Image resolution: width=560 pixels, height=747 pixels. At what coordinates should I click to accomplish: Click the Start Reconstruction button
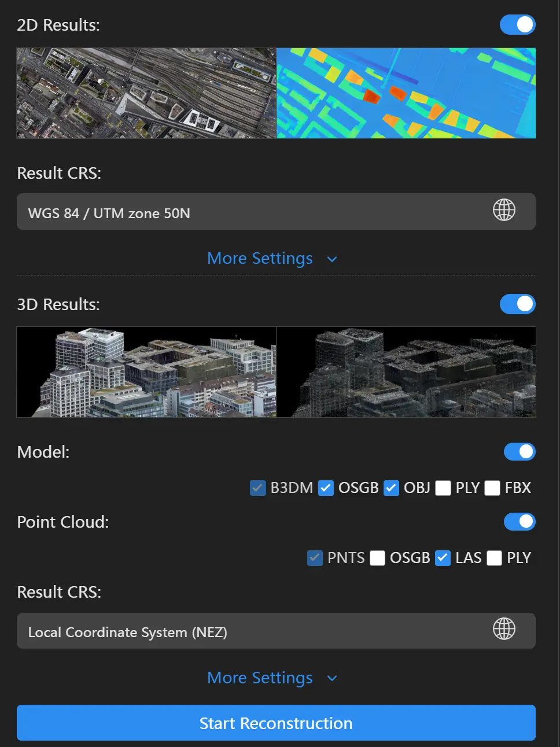coord(276,723)
